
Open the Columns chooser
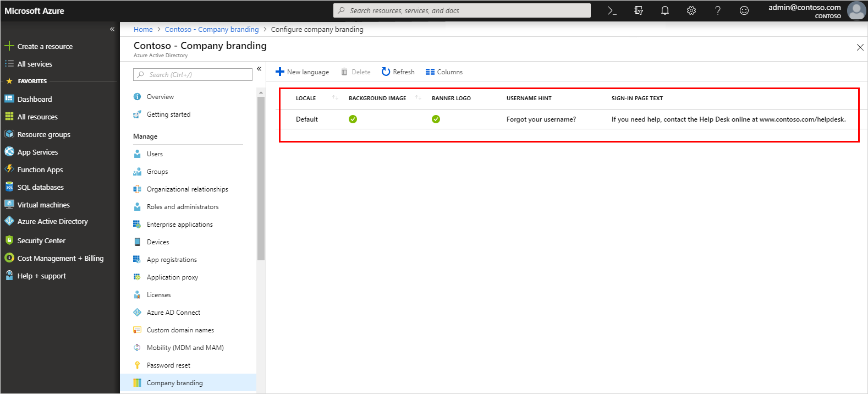tap(444, 72)
